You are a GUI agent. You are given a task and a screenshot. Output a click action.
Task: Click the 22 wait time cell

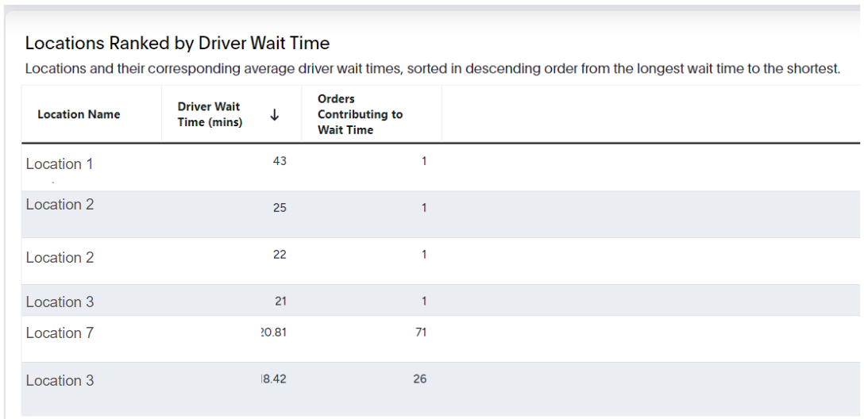pos(280,255)
